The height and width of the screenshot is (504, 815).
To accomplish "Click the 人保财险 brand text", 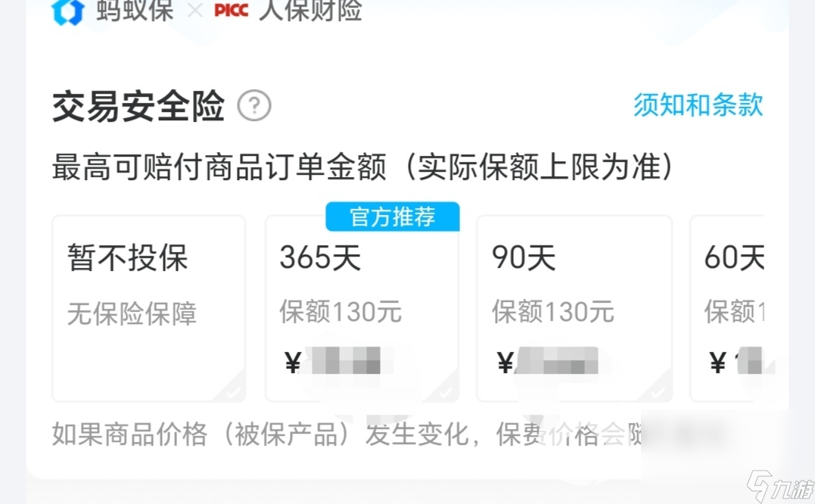I will click(310, 11).
